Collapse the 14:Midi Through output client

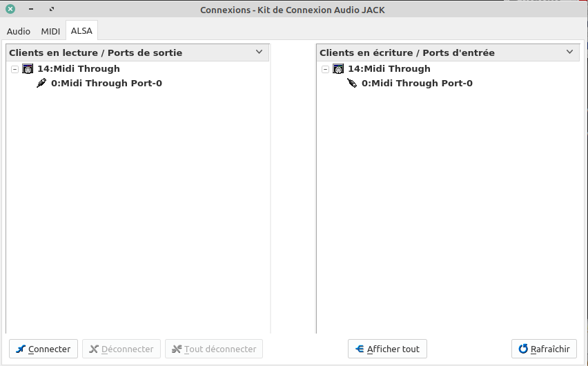(x=15, y=69)
